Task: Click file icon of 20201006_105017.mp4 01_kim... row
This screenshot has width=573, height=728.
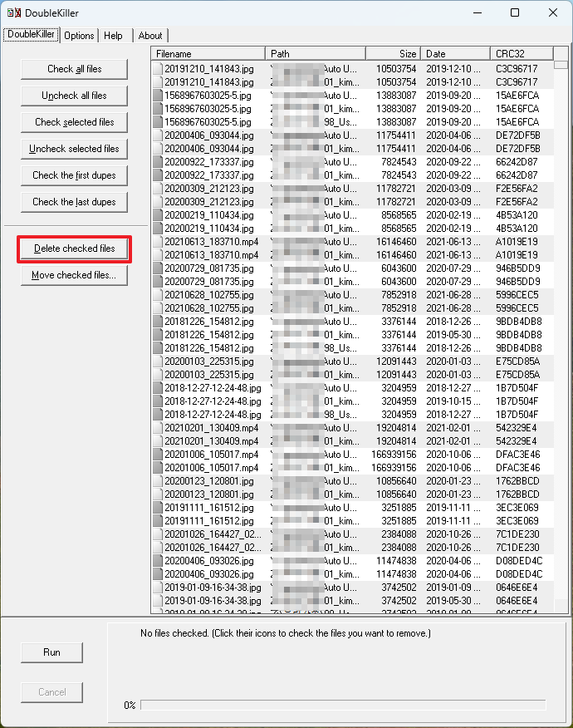Action: [158, 468]
